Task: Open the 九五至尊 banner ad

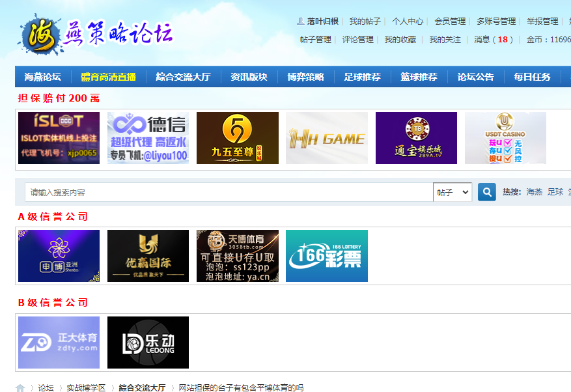Action: point(238,138)
